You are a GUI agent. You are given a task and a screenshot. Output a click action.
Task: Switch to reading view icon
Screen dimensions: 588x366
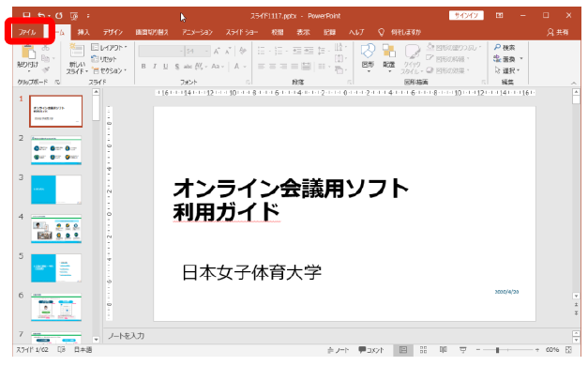click(x=444, y=350)
